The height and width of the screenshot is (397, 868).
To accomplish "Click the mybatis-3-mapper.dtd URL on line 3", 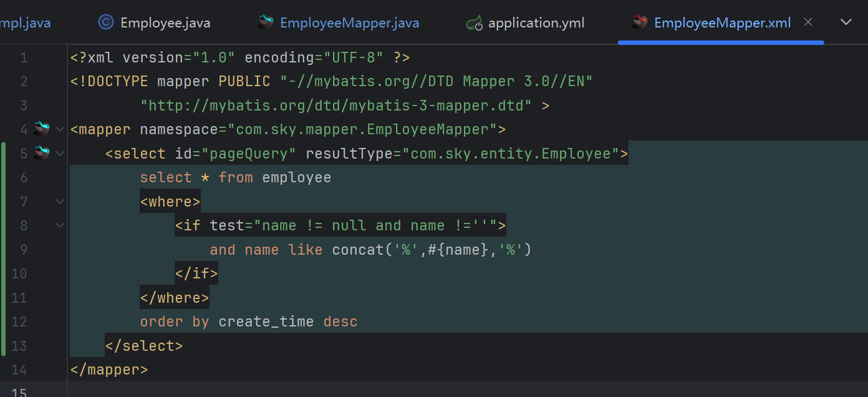I will point(337,105).
